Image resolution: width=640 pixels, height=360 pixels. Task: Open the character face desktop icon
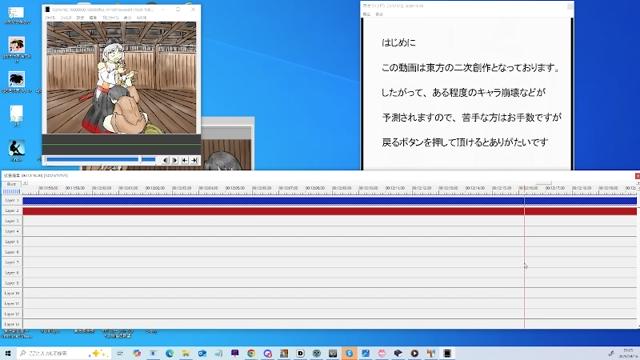point(17,45)
